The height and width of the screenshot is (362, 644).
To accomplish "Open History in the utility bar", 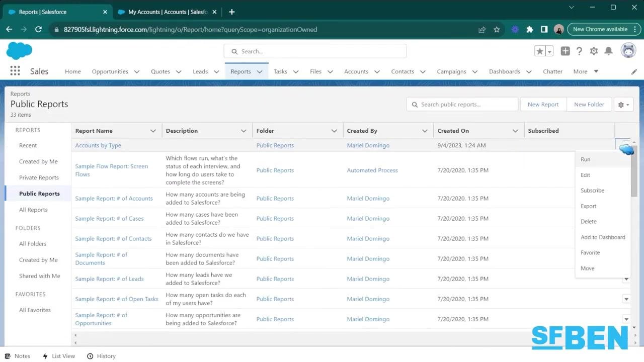I will click(x=101, y=356).
